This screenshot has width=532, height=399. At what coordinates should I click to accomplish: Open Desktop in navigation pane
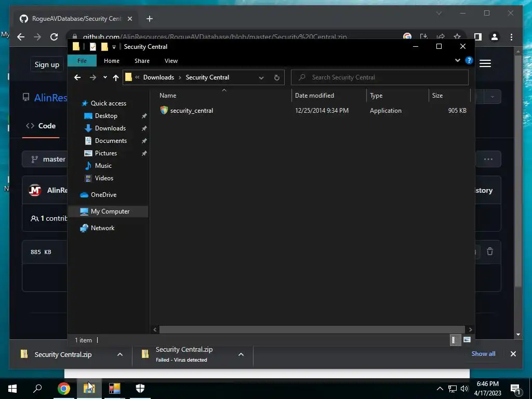click(106, 116)
